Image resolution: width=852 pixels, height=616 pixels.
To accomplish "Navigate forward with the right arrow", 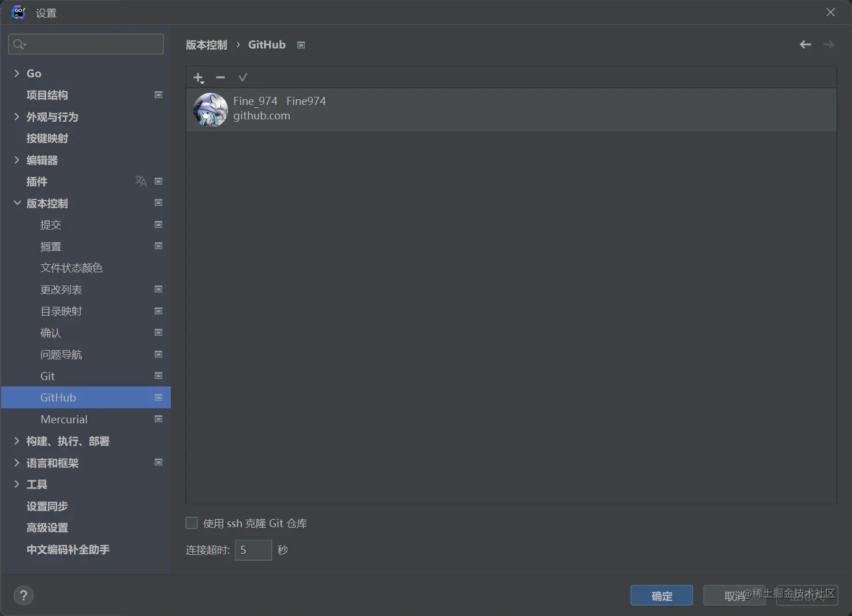I will 828,44.
